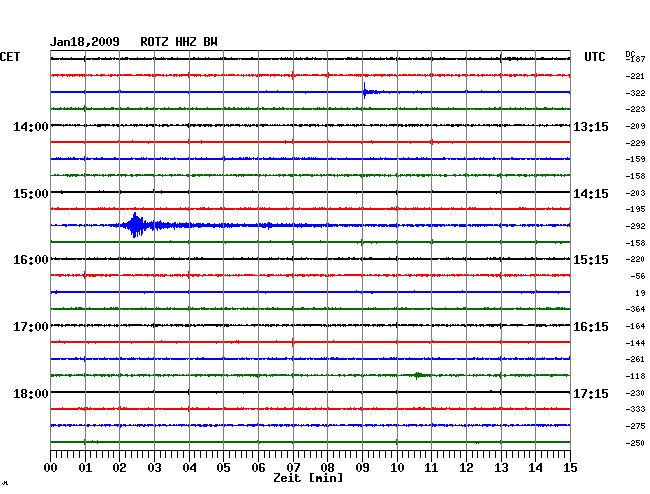Select DC offset value -292

click(x=635, y=226)
